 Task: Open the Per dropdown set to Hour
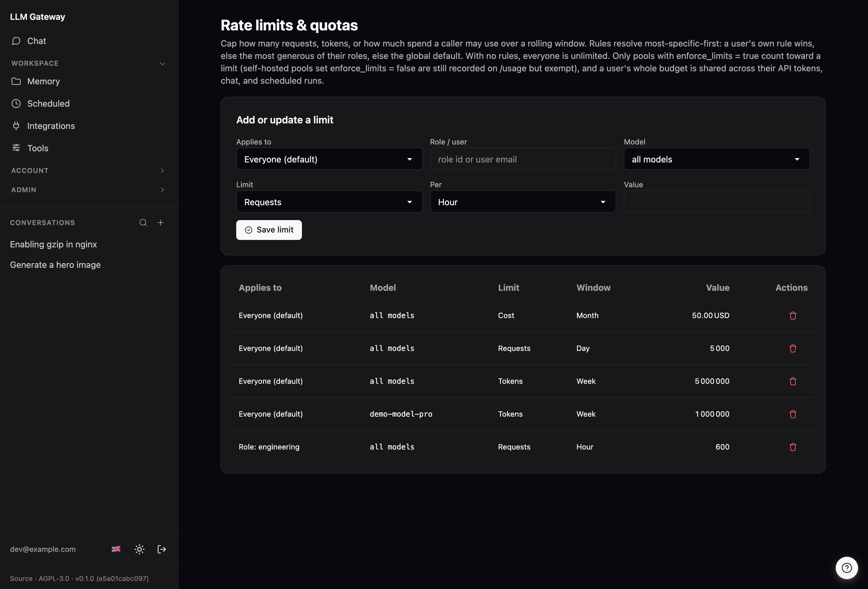523,202
